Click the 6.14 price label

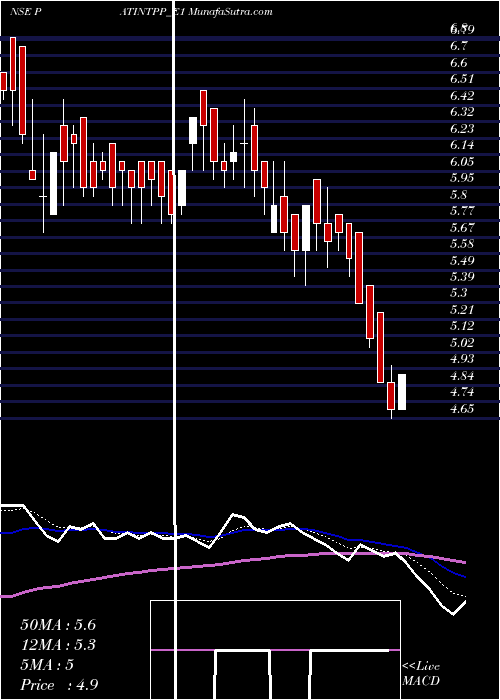(x=462, y=145)
